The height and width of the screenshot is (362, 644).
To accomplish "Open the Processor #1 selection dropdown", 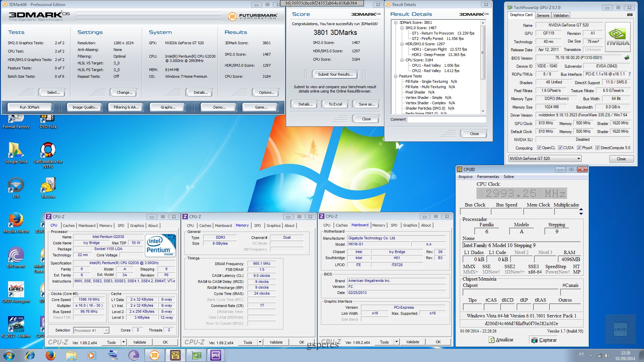I will point(91,330).
